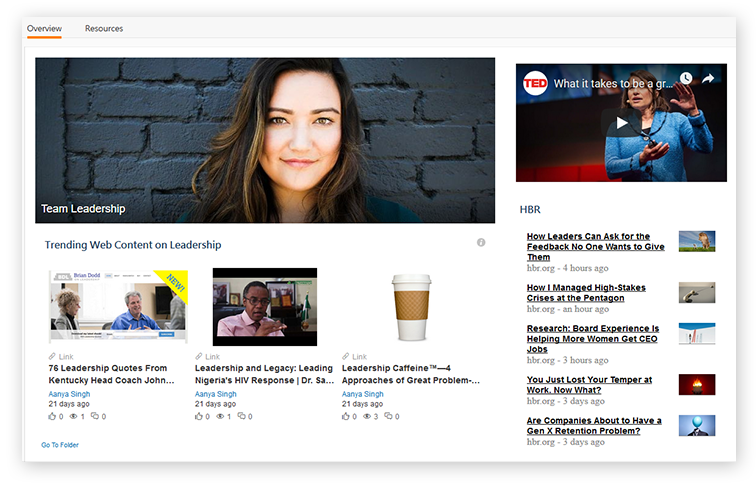Viewport: 756px width, 483px height.
Task: Click thumbnail beside How Leaders Can Ask article
Action: (x=697, y=241)
